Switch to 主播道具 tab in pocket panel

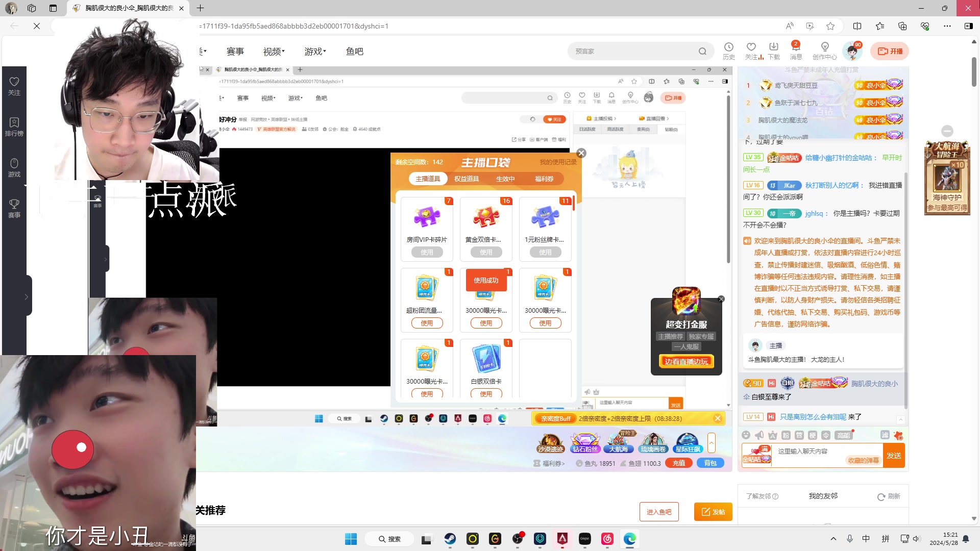(428, 179)
